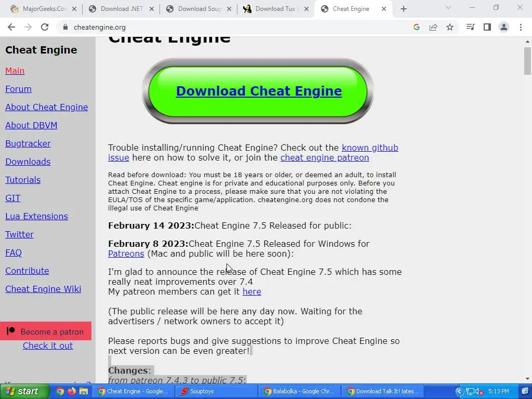The width and height of the screenshot is (532, 399).
Task: Open the Twitter link
Action: [x=19, y=234]
